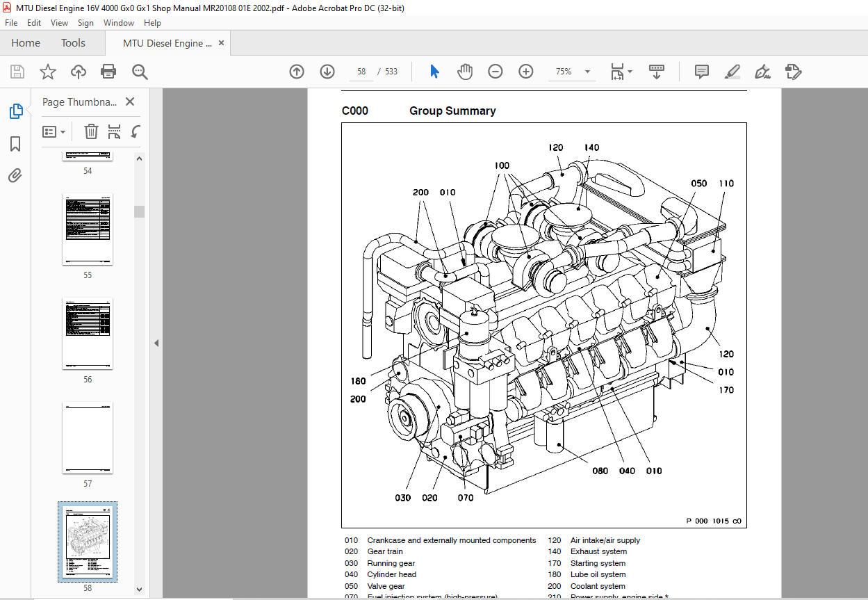Print the document with the printer icon
This screenshot has height=600, width=868.
click(x=108, y=72)
